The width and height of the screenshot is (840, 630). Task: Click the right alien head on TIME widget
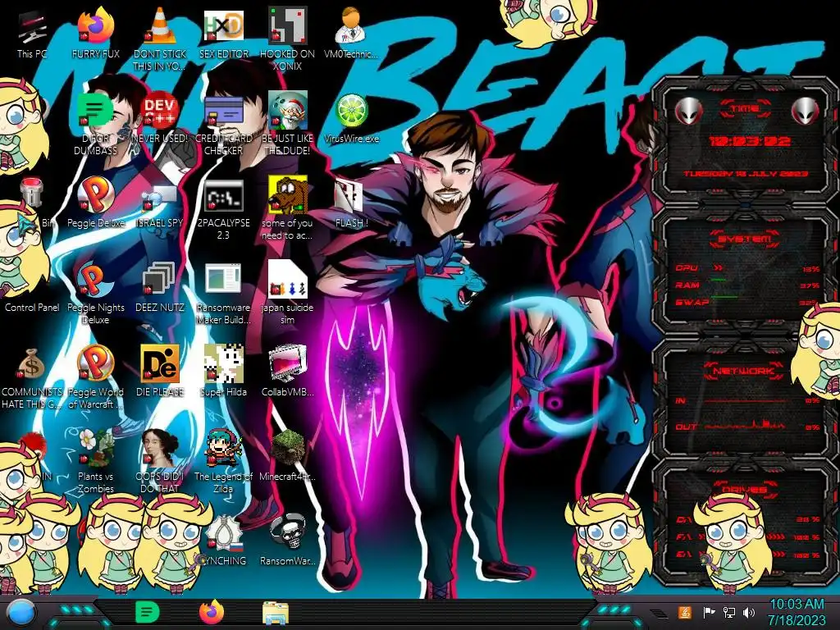(x=805, y=112)
